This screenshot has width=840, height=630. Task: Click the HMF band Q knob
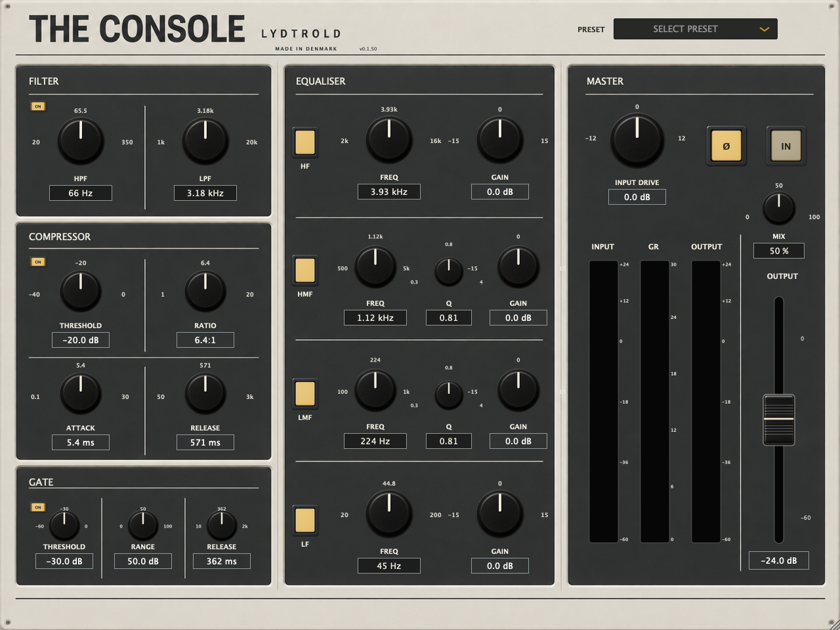pyautogui.click(x=449, y=271)
